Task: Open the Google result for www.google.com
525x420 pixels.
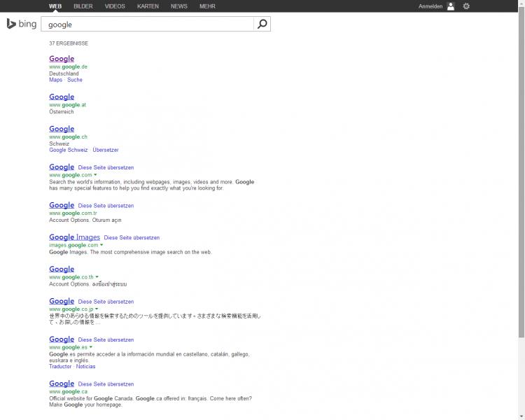Action: click(62, 167)
